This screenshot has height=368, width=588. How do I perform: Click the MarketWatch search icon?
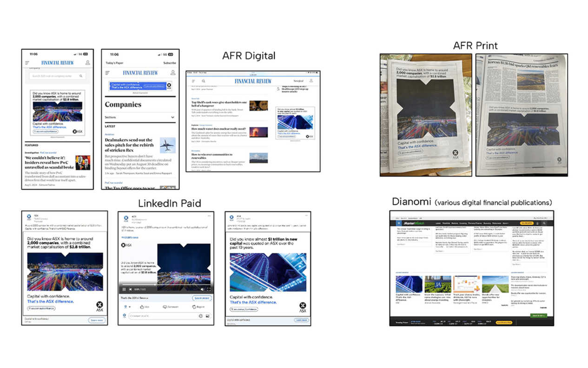pos(545,223)
